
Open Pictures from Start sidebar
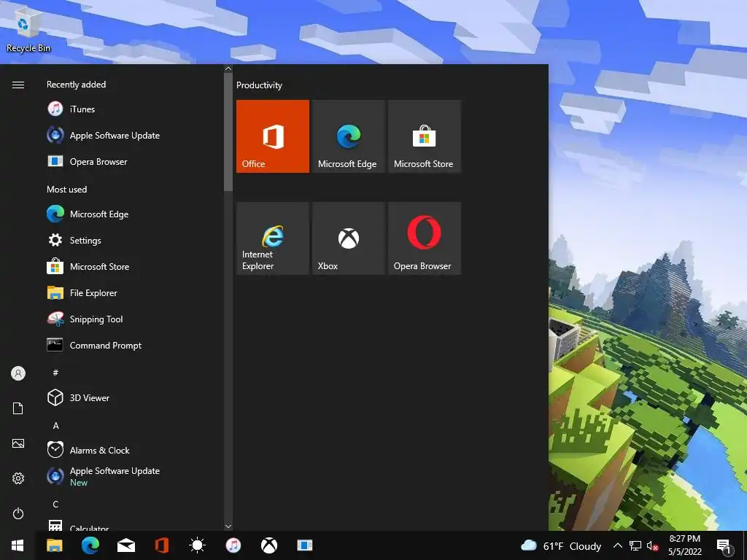pos(18,443)
